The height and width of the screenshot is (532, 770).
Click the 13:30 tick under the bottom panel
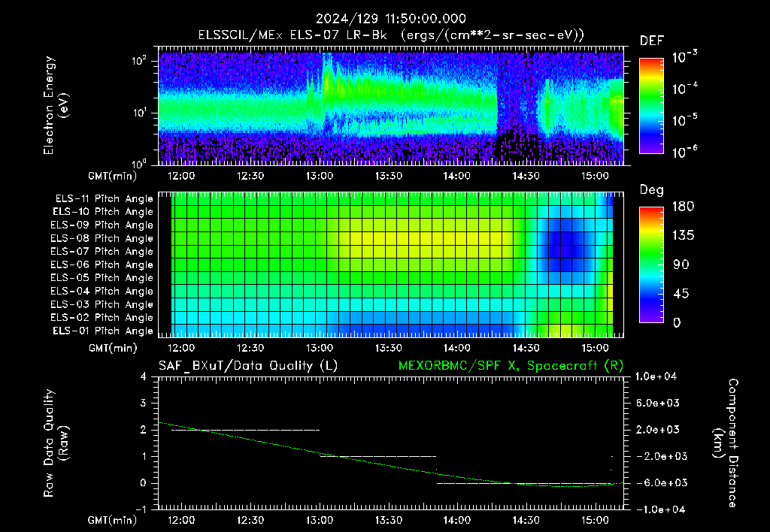(x=389, y=520)
